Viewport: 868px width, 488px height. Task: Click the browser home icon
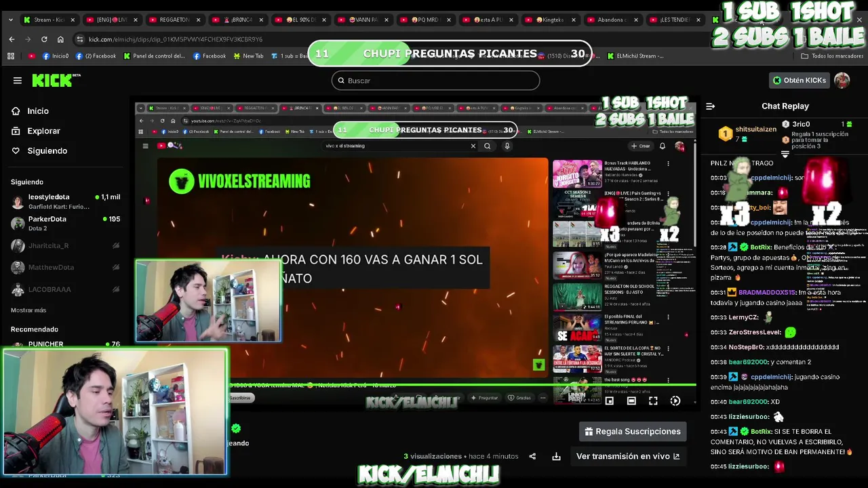pyautogui.click(x=60, y=39)
